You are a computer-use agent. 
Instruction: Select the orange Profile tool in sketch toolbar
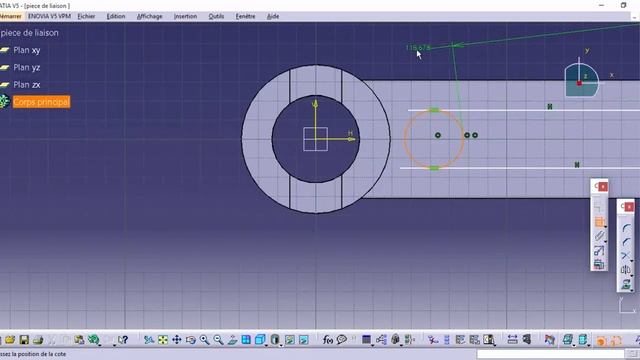(599, 222)
